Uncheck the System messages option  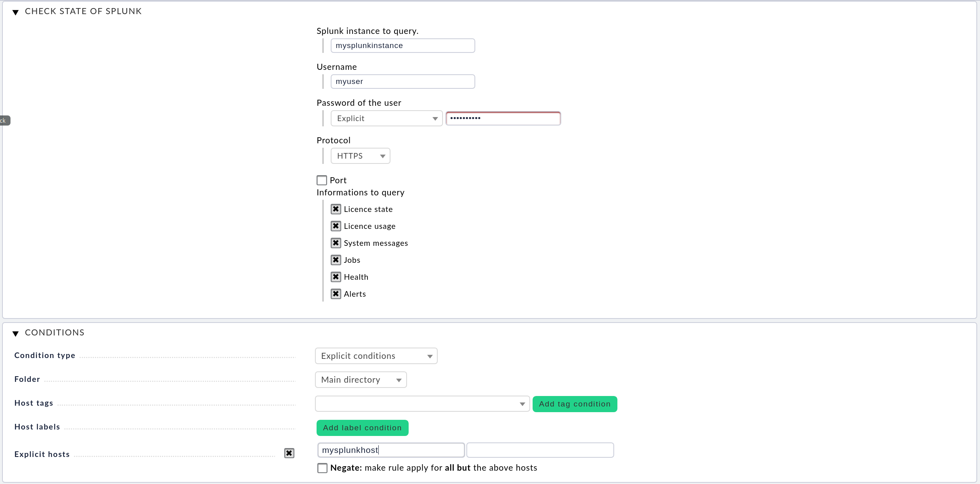pyautogui.click(x=336, y=243)
